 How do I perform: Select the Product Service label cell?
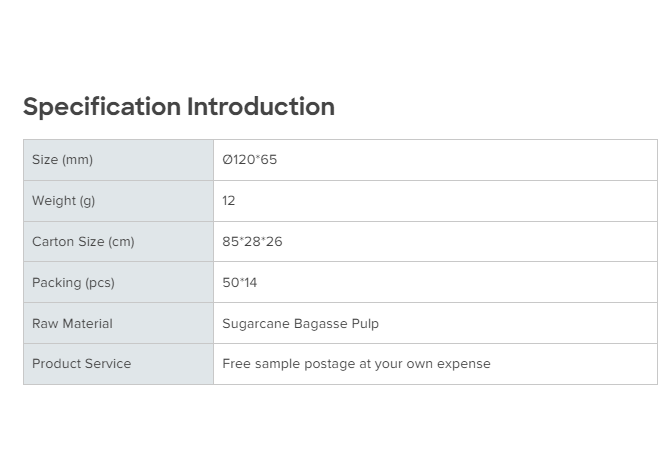click(118, 364)
